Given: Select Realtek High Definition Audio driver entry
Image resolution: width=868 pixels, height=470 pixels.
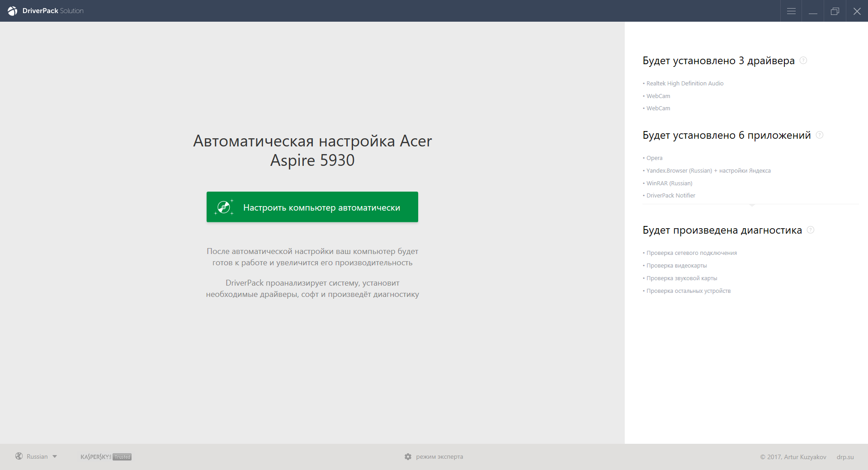Looking at the screenshot, I should pyautogui.click(x=684, y=84).
